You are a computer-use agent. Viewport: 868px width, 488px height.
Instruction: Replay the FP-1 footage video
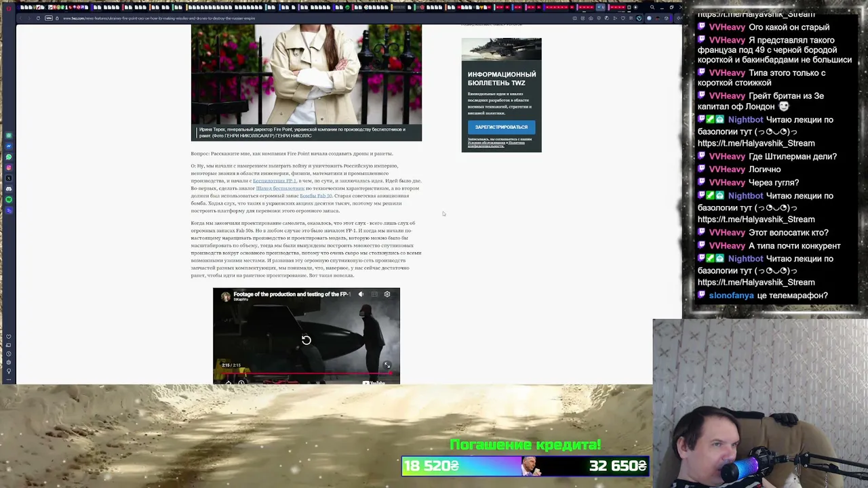[306, 340]
